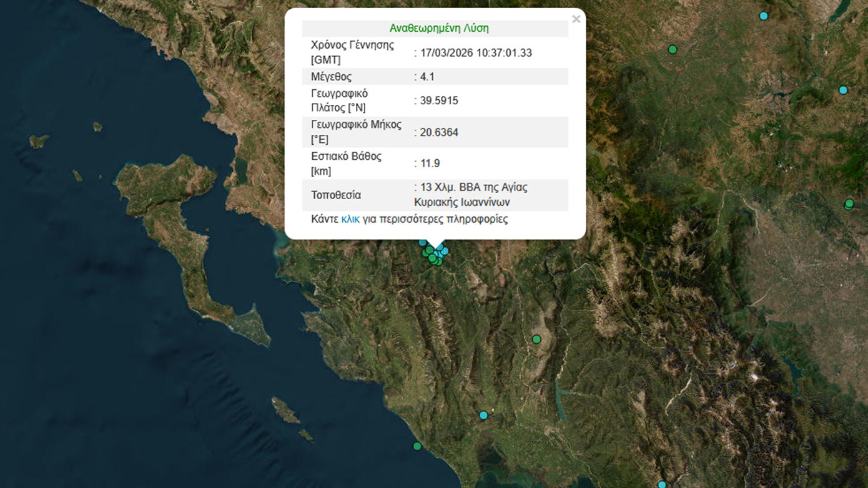This screenshot has height=488, width=868.
Task: Close the earthquake info popup
Action: point(576,19)
